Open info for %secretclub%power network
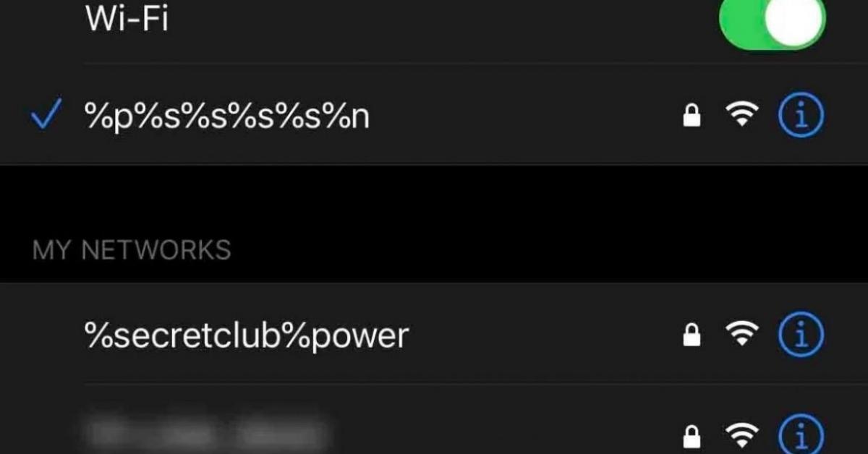868x454 pixels. pyautogui.click(x=801, y=334)
